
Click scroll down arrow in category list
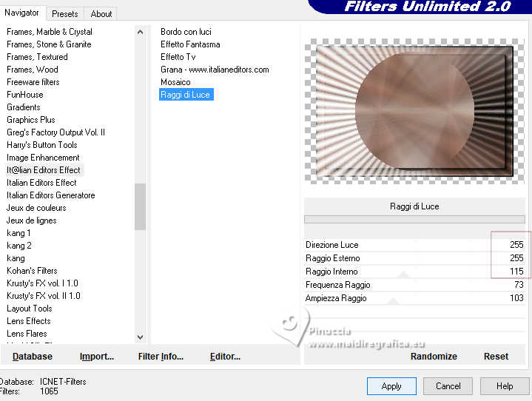click(140, 337)
